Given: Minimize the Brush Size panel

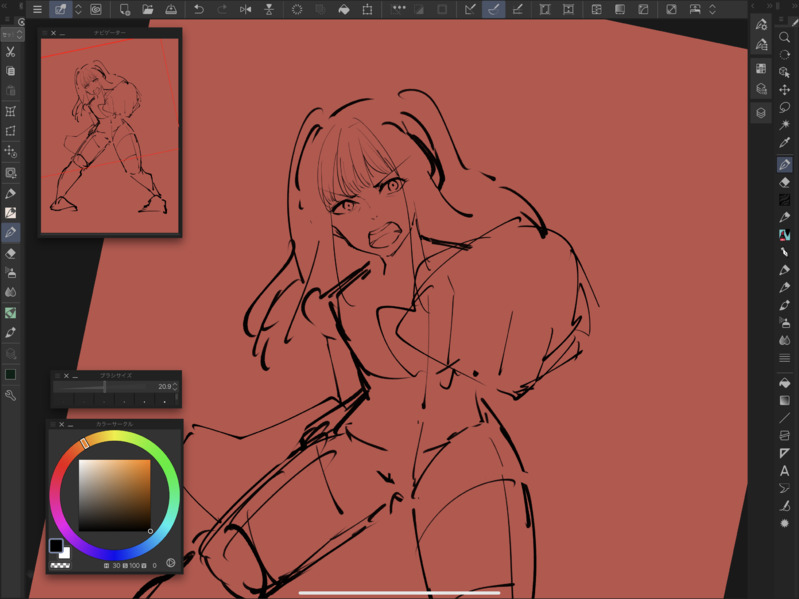Looking at the screenshot, I should tap(75, 376).
